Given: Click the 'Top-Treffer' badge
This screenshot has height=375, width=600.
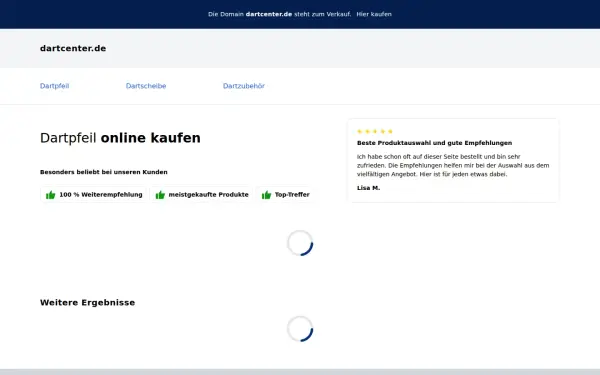Looking at the screenshot, I should coord(285,195).
